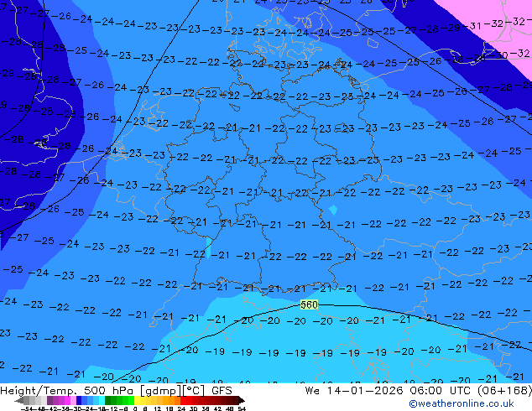Click the 0 label under the color scale
The image size is (532, 411).
click(135, 408)
